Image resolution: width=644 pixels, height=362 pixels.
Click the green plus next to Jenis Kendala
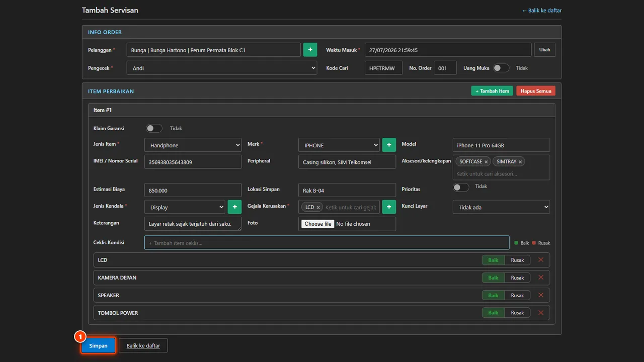pyautogui.click(x=234, y=207)
